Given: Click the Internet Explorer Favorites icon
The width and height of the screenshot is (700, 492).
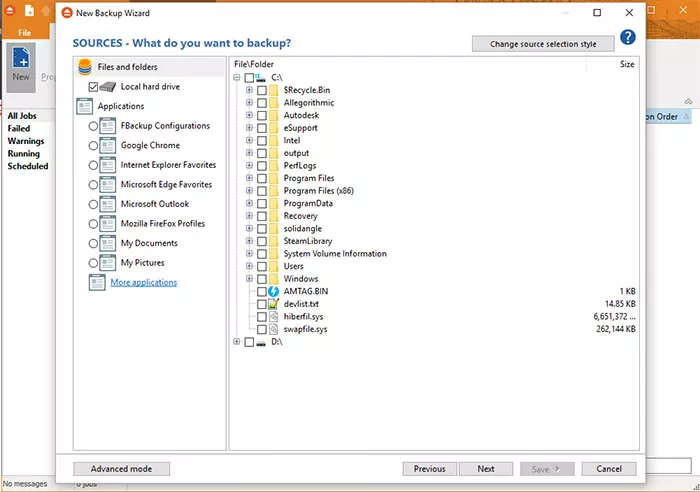Looking at the screenshot, I should tap(108, 165).
